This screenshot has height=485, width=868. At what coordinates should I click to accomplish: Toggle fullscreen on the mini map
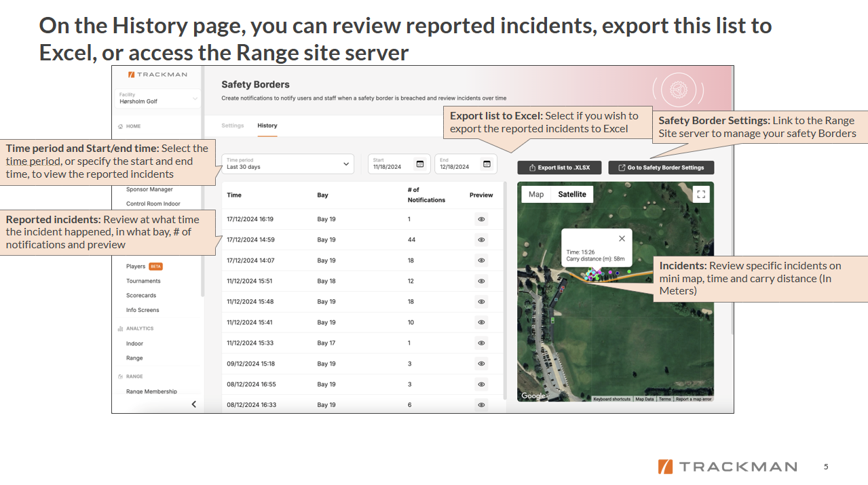tap(701, 194)
